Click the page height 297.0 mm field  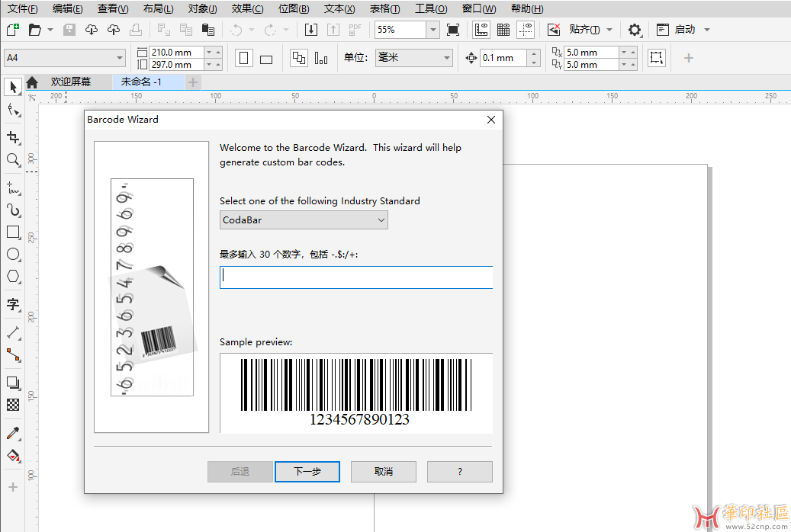click(176, 65)
